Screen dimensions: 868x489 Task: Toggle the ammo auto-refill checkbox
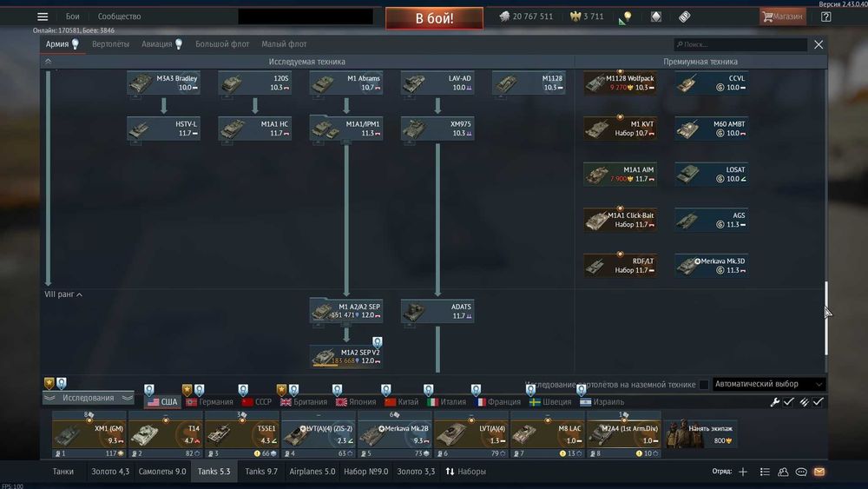coord(819,402)
